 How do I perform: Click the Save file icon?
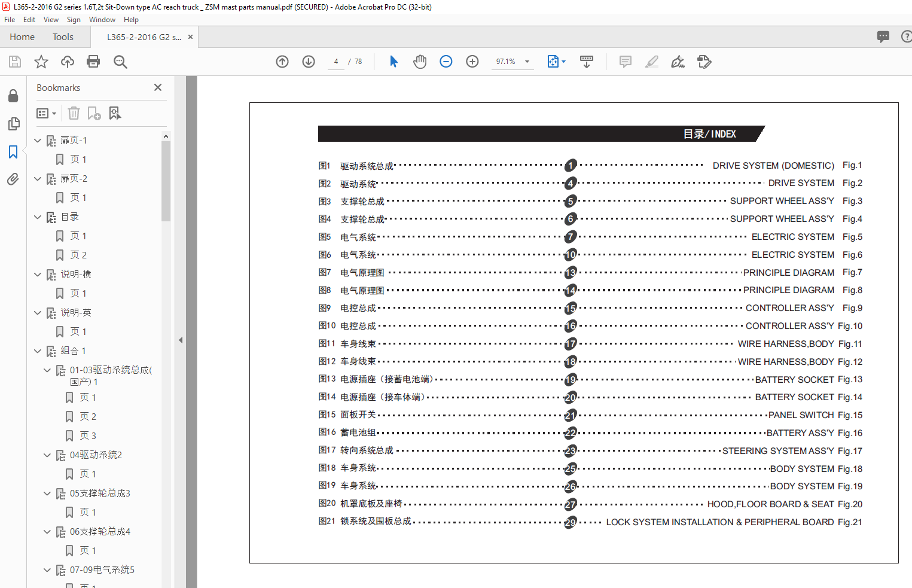pos(15,62)
